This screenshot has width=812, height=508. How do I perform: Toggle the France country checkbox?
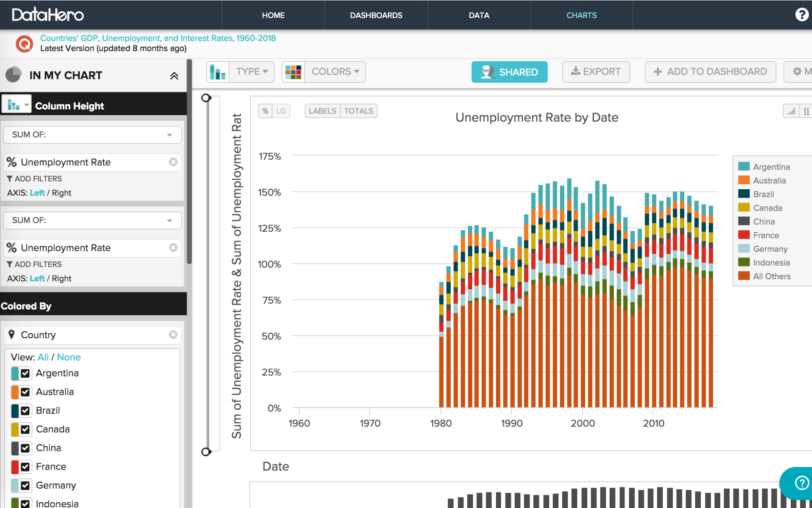tap(25, 467)
